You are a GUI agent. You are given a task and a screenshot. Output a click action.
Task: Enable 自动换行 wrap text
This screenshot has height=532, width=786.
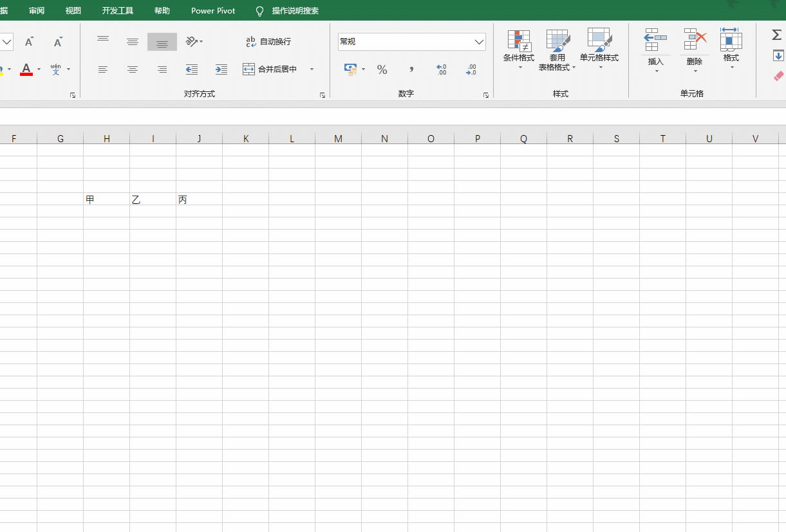coord(268,42)
